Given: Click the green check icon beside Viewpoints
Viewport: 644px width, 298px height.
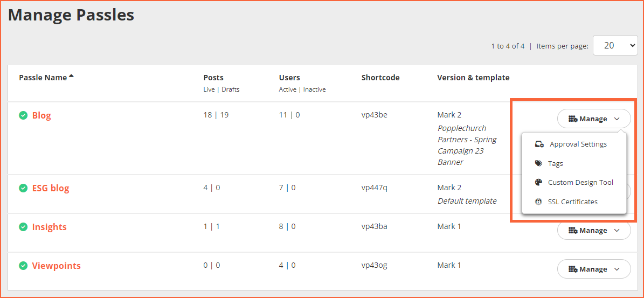Looking at the screenshot, I should coord(23,266).
